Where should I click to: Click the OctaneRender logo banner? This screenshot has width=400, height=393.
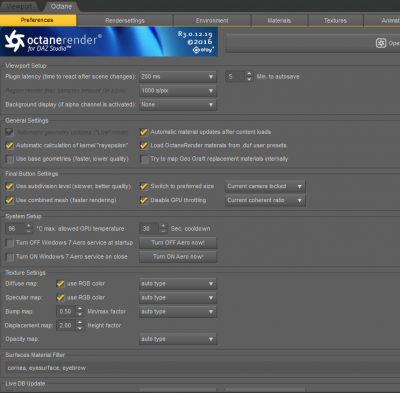[x=109, y=41]
